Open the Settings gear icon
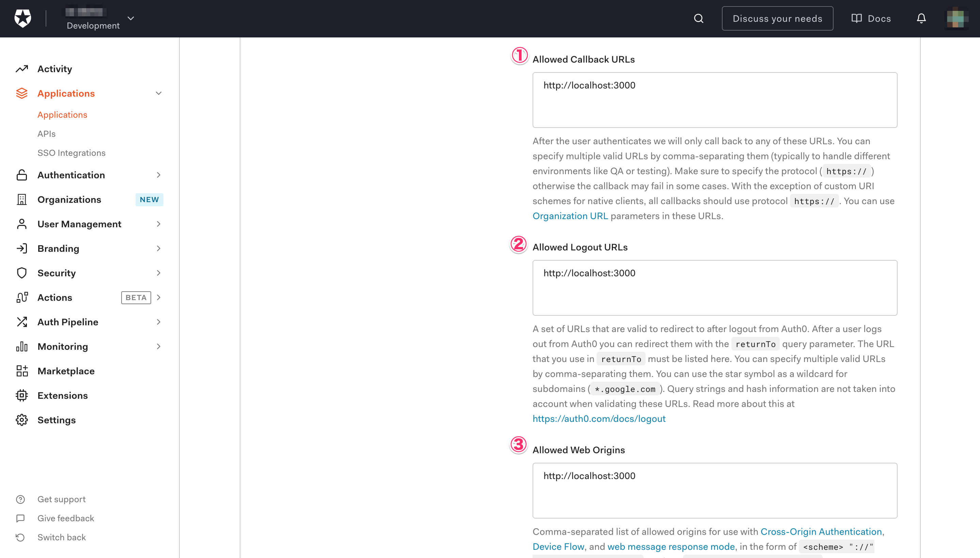The height and width of the screenshot is (558, 980). click(x=22, y=420)
